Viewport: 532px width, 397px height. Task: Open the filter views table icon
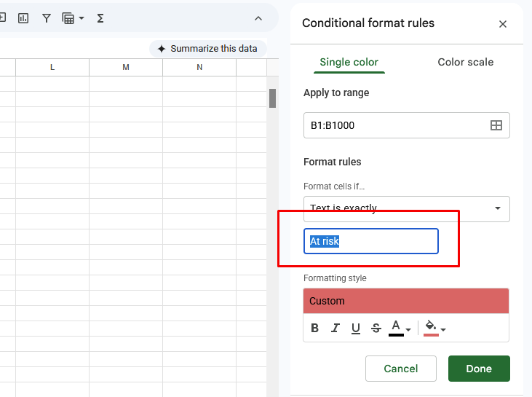coord(68,18)
